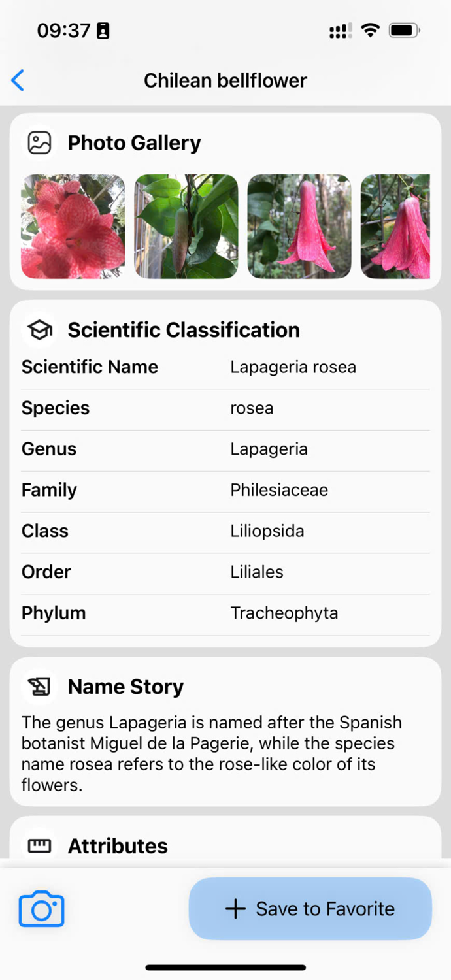Go back using the blue chevron

coord(18,80)
